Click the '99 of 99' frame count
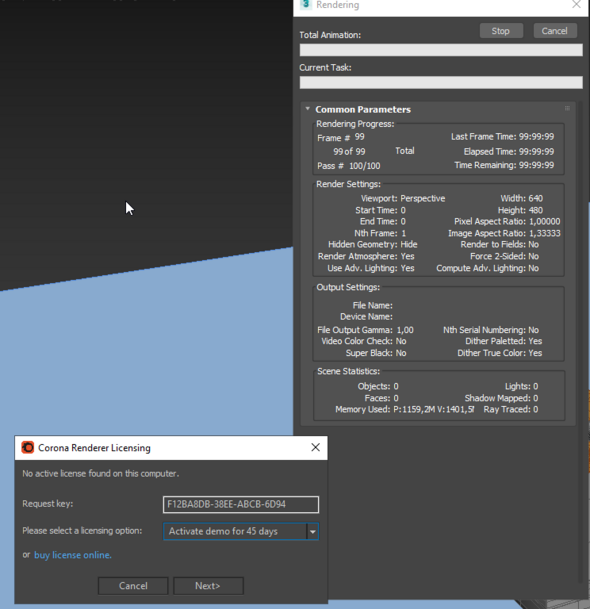 tap(349, 151)
